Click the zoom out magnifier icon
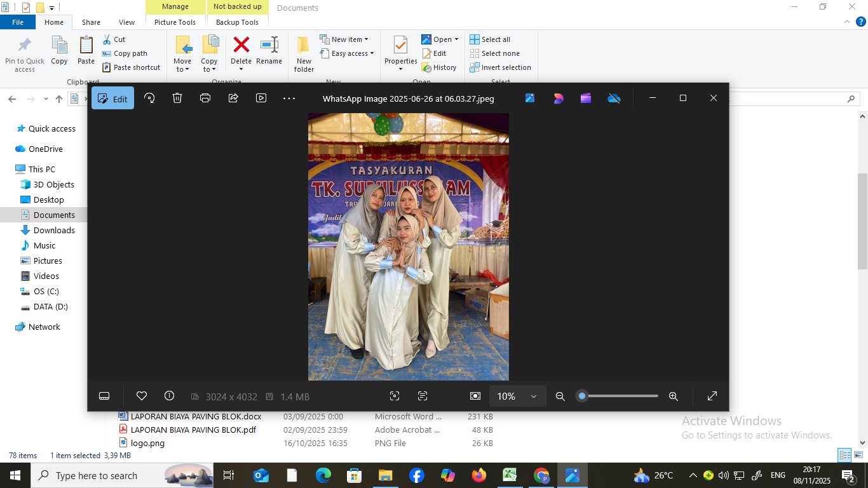Image resolution: width=868 pixels, height=488 pixels. 560,396
